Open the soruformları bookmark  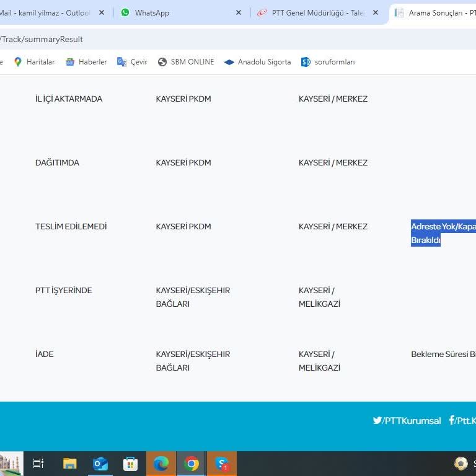[328, 62]
